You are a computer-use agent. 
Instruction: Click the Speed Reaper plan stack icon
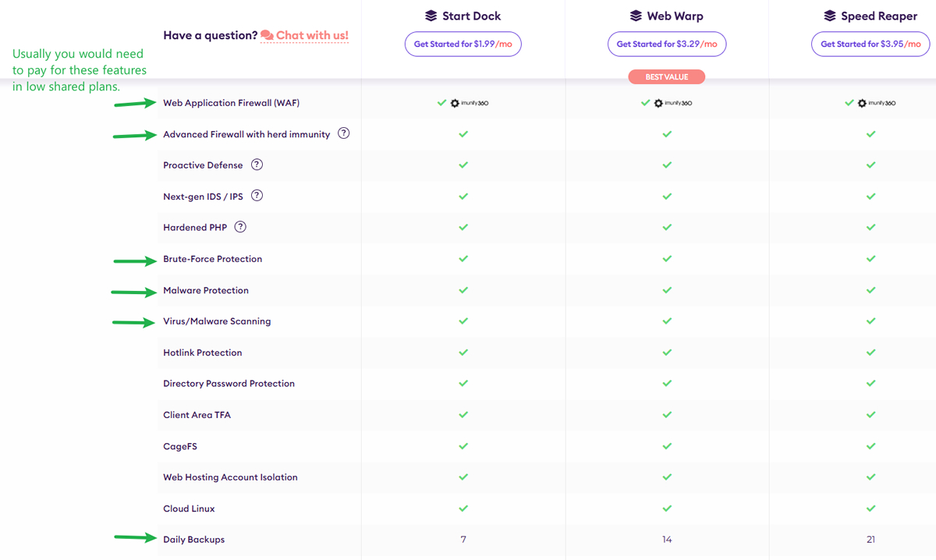click(828, 15)
